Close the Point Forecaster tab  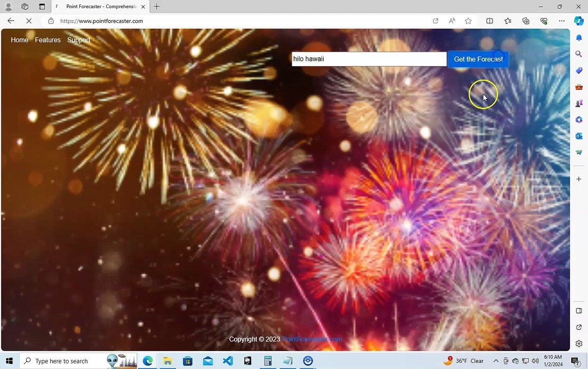point(143,6)
